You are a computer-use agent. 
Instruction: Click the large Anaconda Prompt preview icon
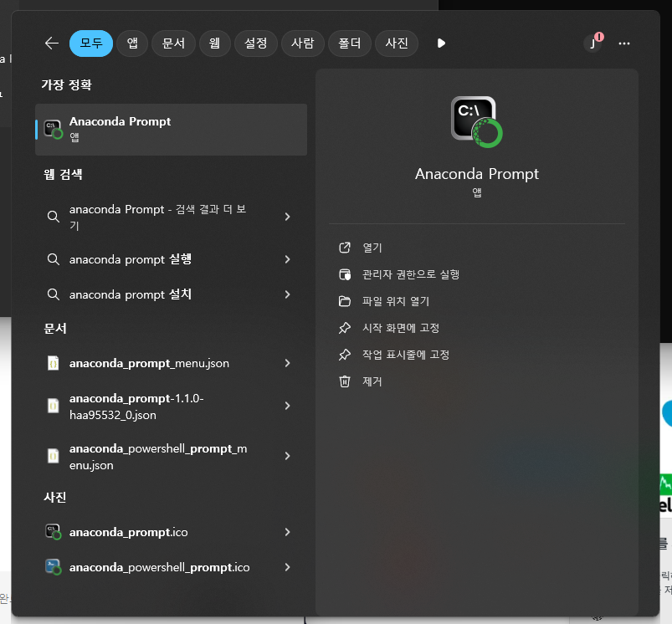[476, 122]
